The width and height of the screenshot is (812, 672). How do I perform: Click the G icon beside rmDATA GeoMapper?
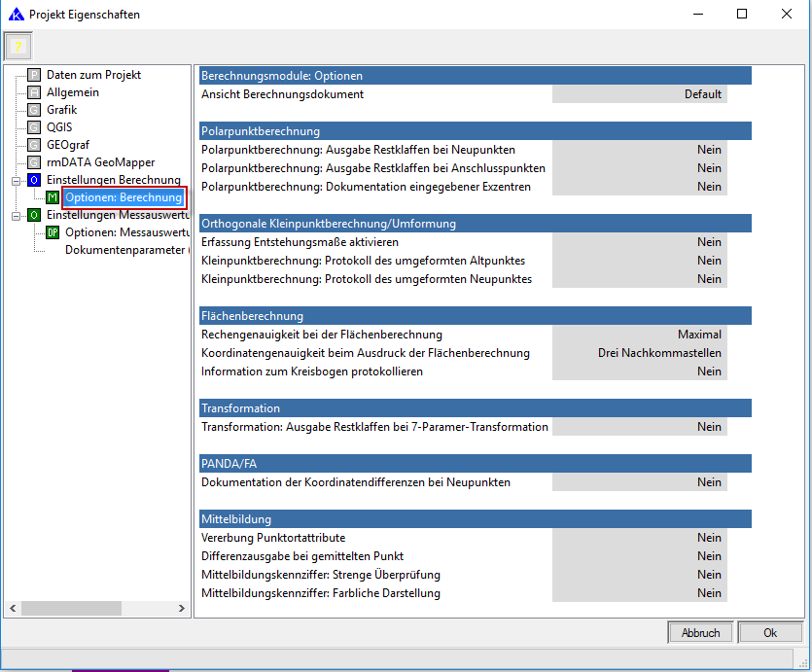pyautogui.click(x=35, y=162)
